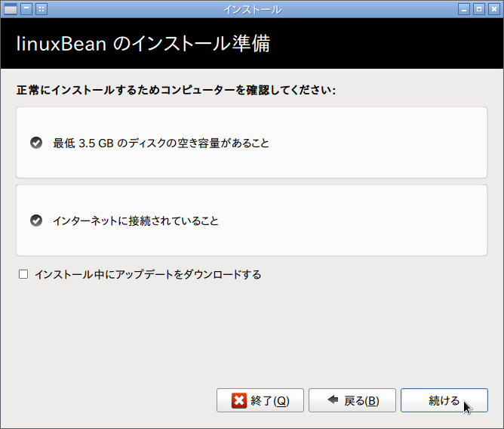This screenshot has width=504, height=429.
Task: Click the shade window icon in title bar
Action: pos(26,9)
